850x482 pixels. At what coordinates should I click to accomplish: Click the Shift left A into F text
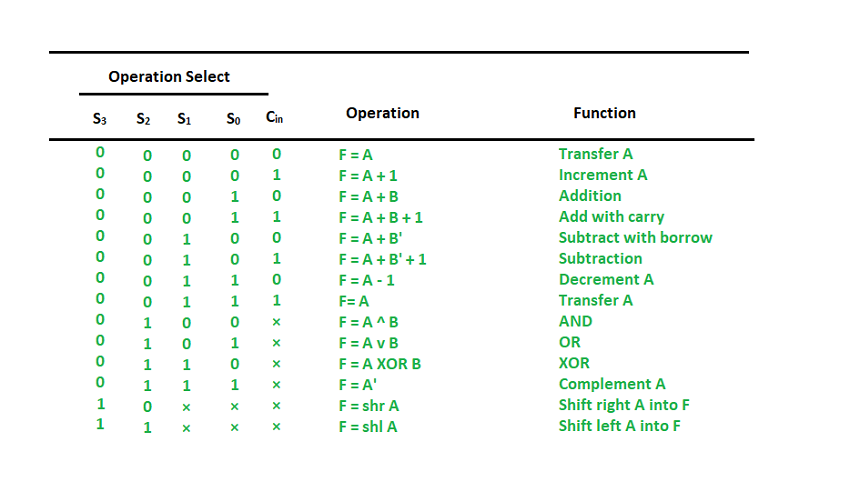pos(620,426)
